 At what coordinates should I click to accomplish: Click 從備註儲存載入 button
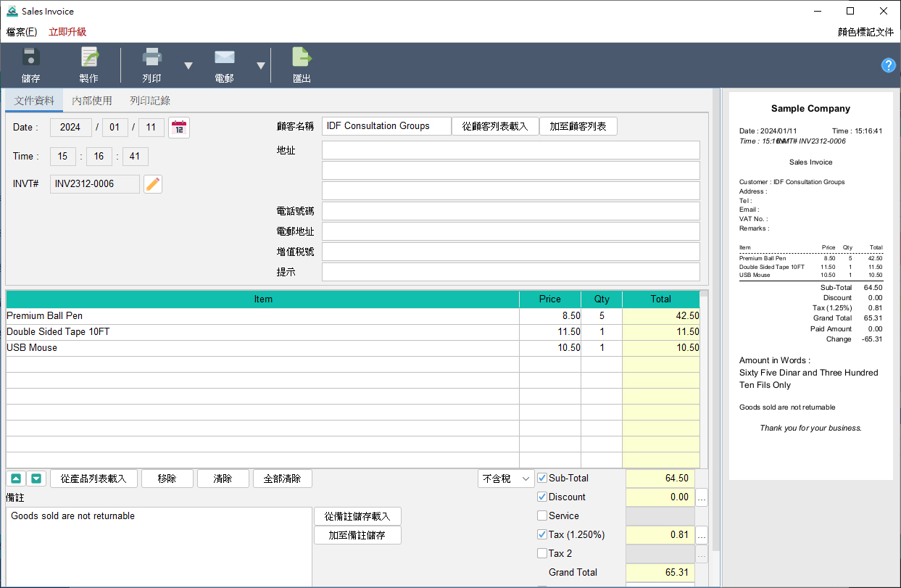(x=357, y=516)
